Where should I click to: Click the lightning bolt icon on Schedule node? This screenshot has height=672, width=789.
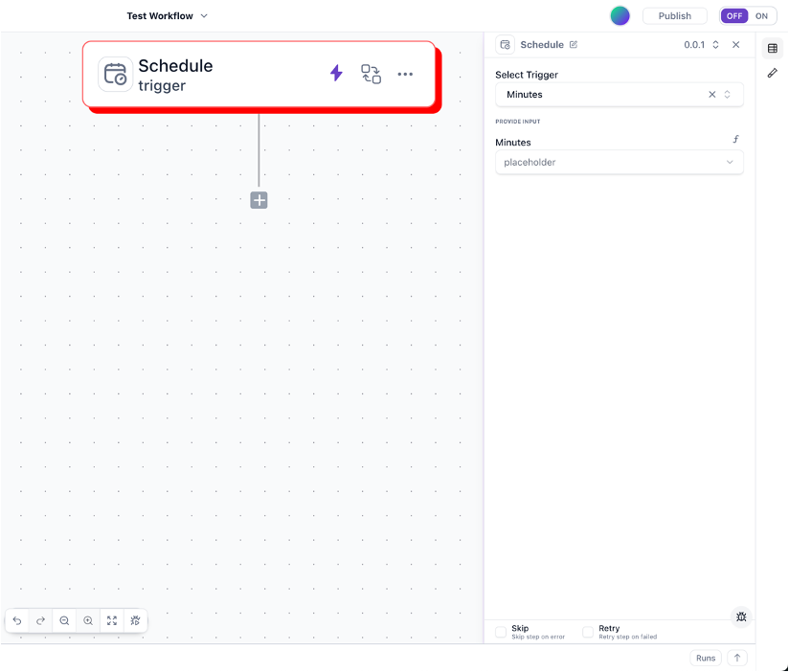pos(336,74)
